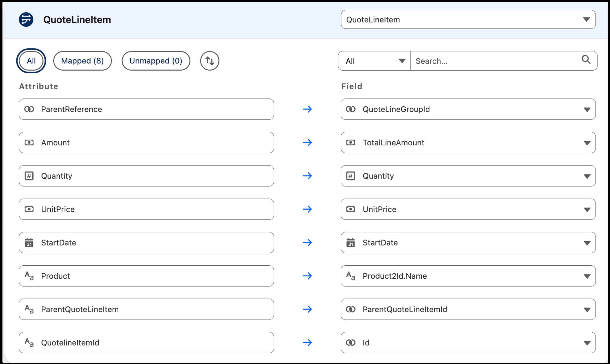The width and height of the screenshot is (610, 364).
Task: Select the ParentQuoteLineItem attribute box
Action: pyautogui.click(x=146, y=309)
